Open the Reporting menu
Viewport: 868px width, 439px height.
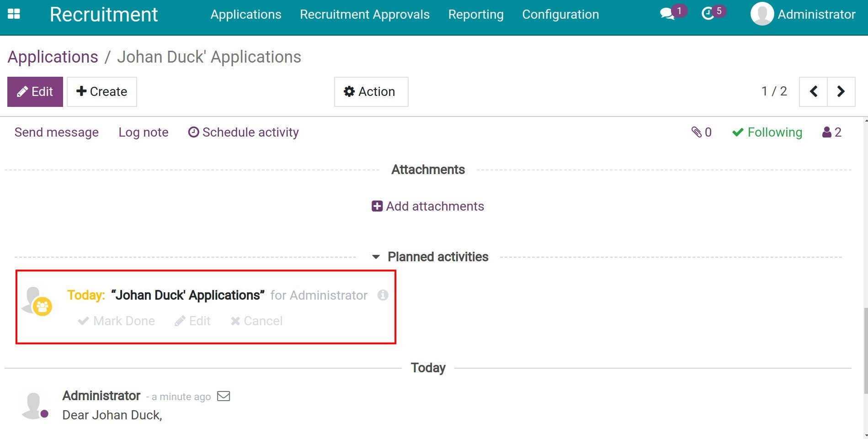(476, 14)
